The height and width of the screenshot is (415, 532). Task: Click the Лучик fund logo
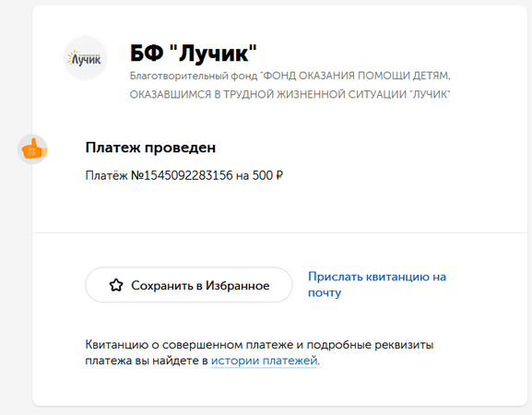point(86,58)
